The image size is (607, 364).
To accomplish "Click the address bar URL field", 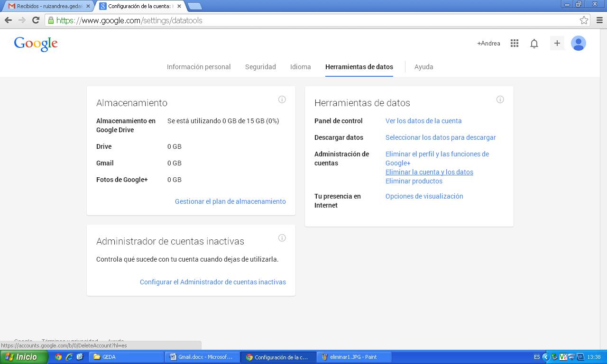I will pyautogui.click(x=313, y=20).
